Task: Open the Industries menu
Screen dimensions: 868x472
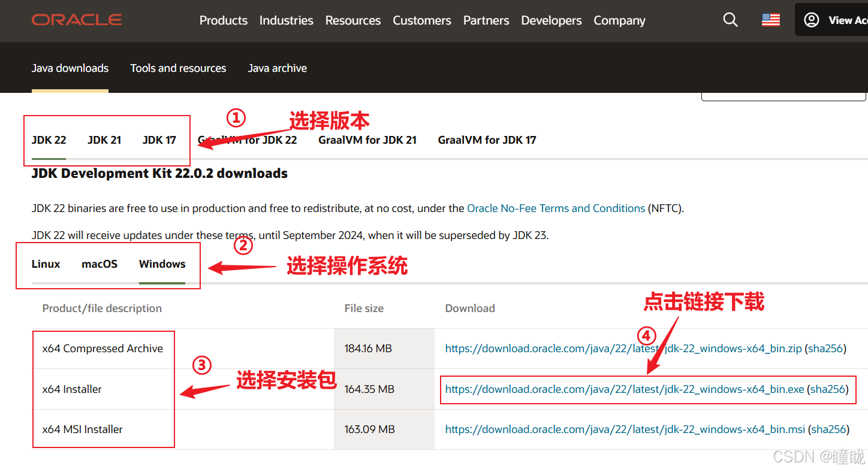Action: tap(287, 20)
